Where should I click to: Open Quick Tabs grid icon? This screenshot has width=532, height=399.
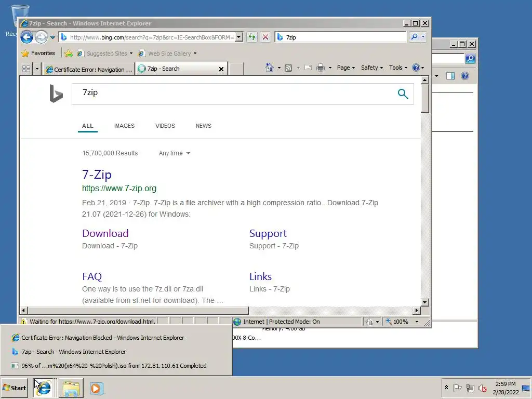tap(26, 69)
